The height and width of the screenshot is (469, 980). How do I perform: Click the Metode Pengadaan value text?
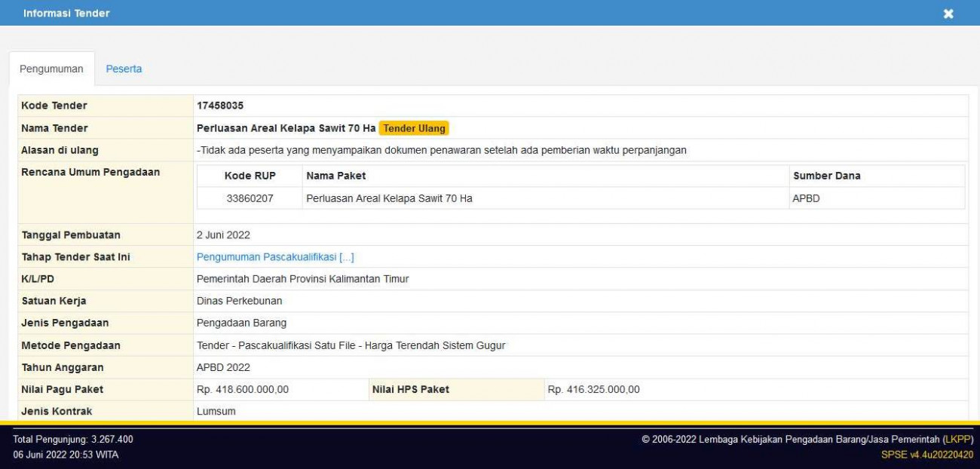coord(351,345)
